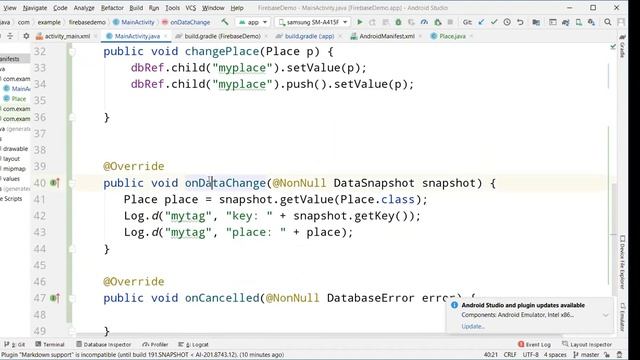The image size is (640, 360).
Task: Run the app with green play button
Action: coord(360,22)
